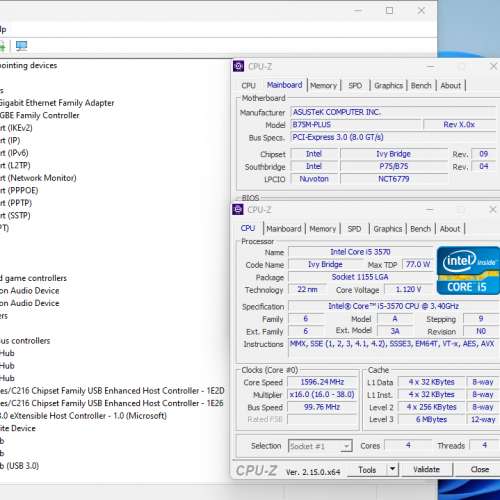500x500 pixels.
Task: Click the 22 nm technology value
Action: click(307, 290)
